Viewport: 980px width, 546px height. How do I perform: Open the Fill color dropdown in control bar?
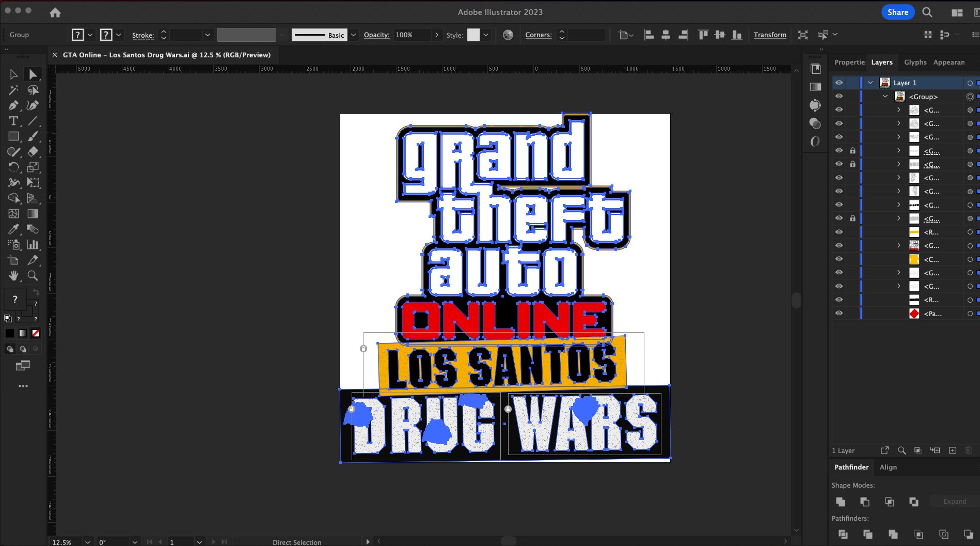[x=90, y=35]
